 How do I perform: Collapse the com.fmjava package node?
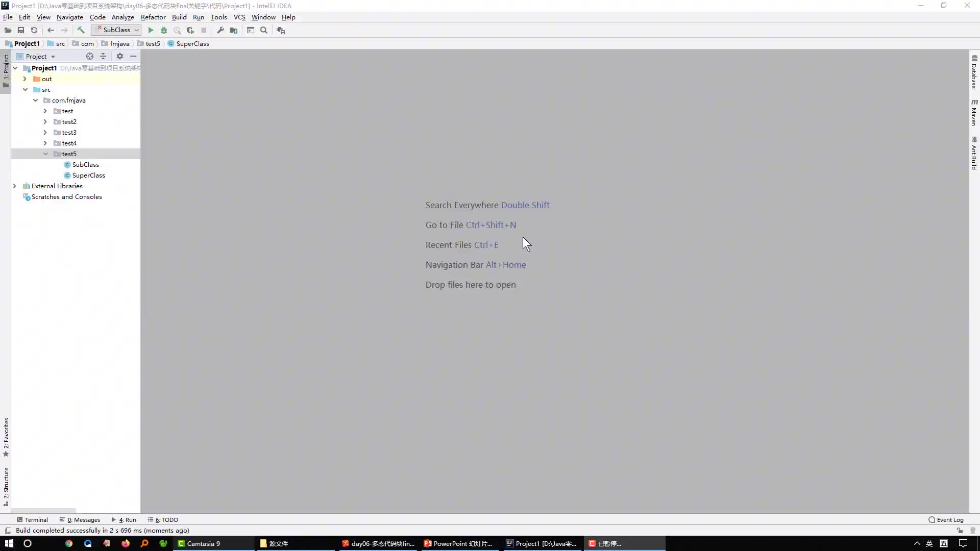coord(35,99)
